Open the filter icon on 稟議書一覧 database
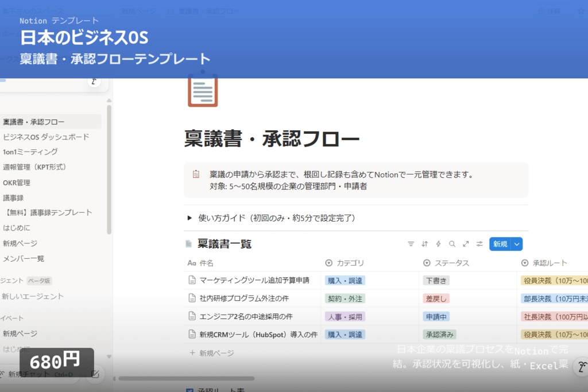The width and height of the screenshot is (588, 392). [411, 244]
